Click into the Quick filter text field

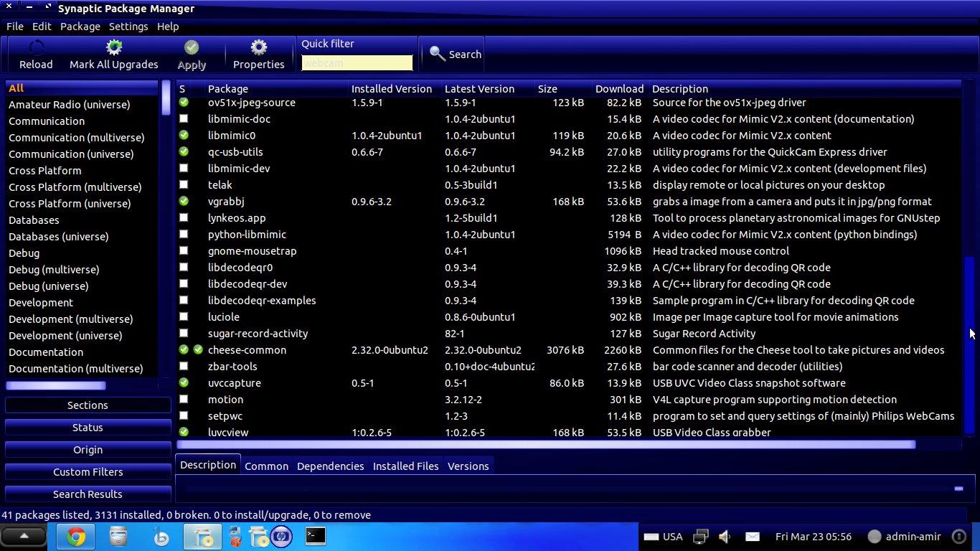[357, 62]
